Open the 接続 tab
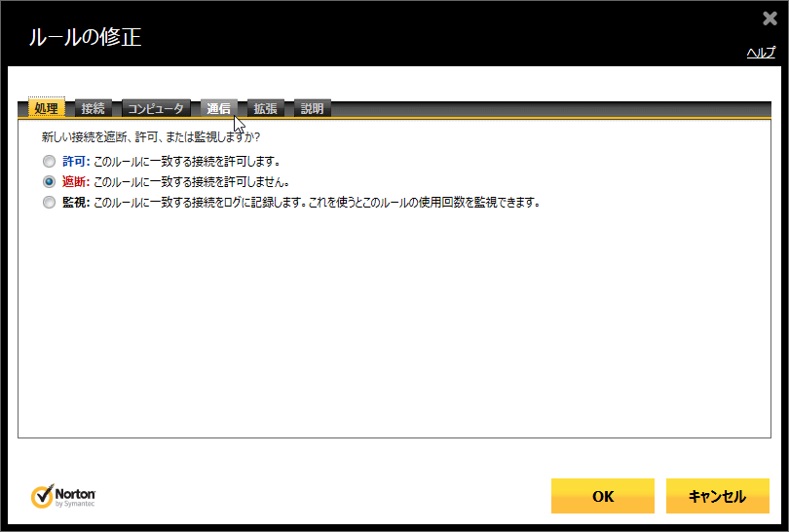Screen dimensions: 789x532 (94, 108)
